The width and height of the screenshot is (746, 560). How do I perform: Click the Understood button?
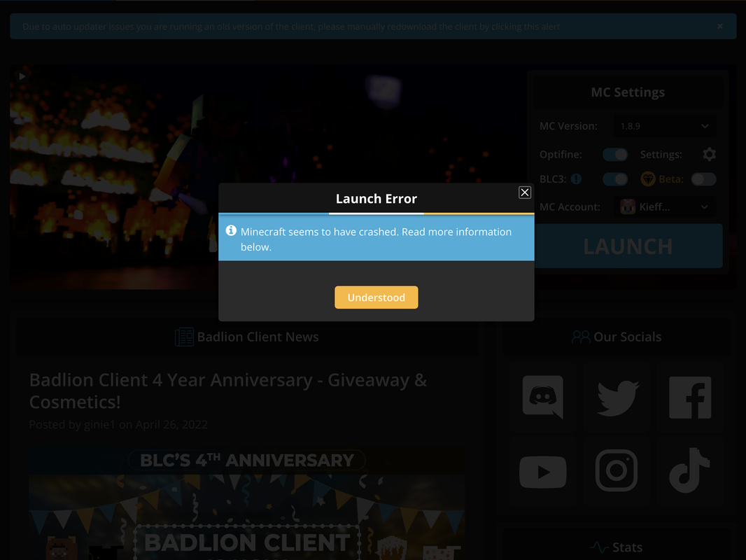pos(376,297)
